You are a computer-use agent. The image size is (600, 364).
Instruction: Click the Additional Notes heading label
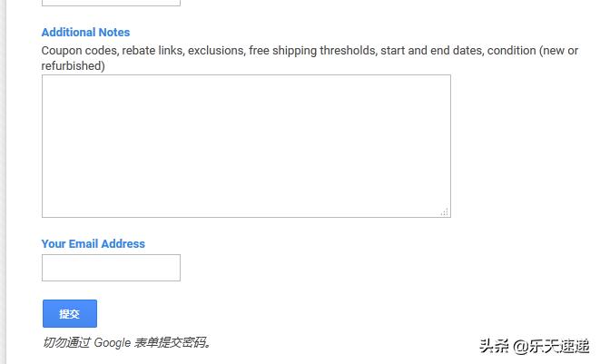[x=85, y=32]
